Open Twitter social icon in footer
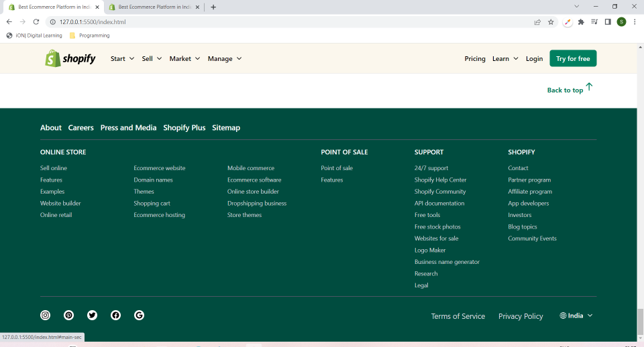 click(x=92, y=315)
